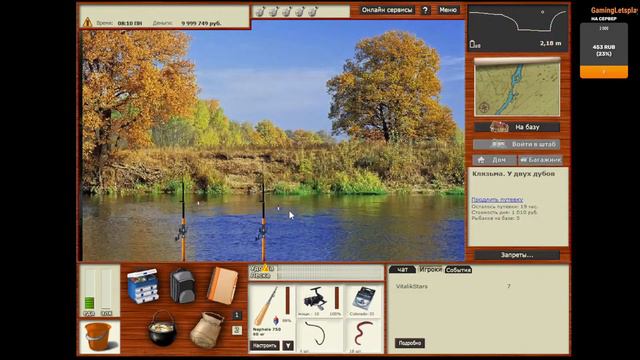Open the burlap groundbait sack
Image resolution: width=640 pixels, height=360 pixels.
point(207,330)
